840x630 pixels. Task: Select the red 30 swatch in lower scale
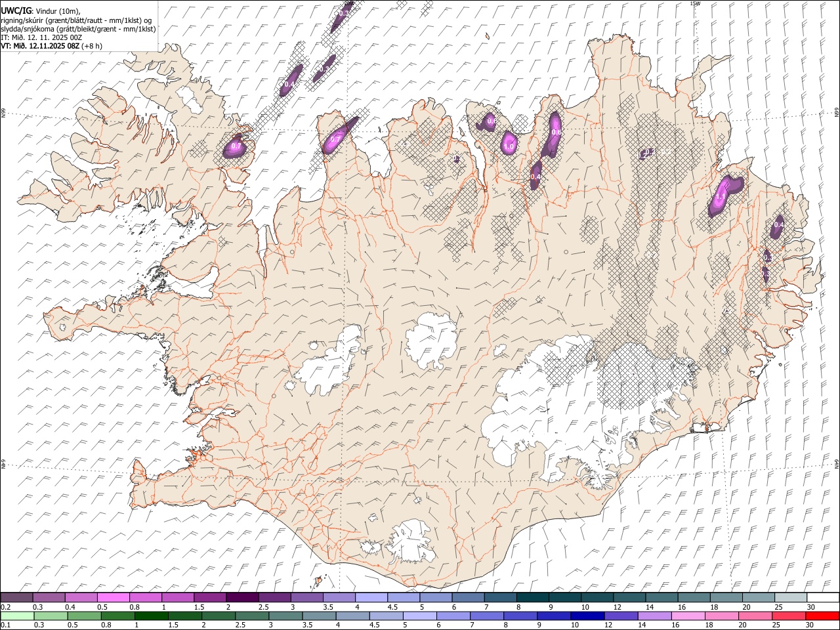822,616
